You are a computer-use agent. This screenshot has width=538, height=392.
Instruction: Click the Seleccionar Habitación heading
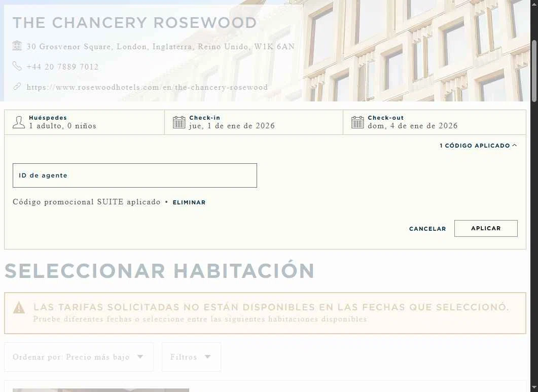point(159,271)
